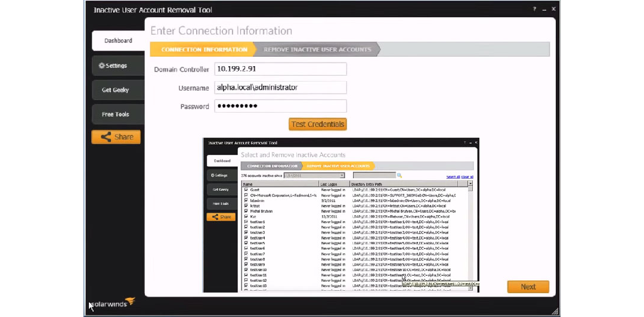Open the Settings tab in the main sidebar
This screenshot has height=317, width=644.
(x=118, y=66)
